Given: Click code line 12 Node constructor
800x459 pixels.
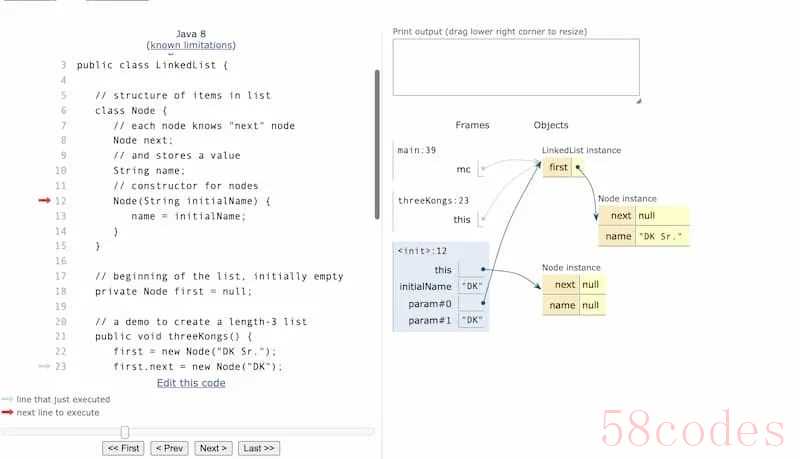Looking at the screenshot, I should pyautogui.click(x=192, y=201).
